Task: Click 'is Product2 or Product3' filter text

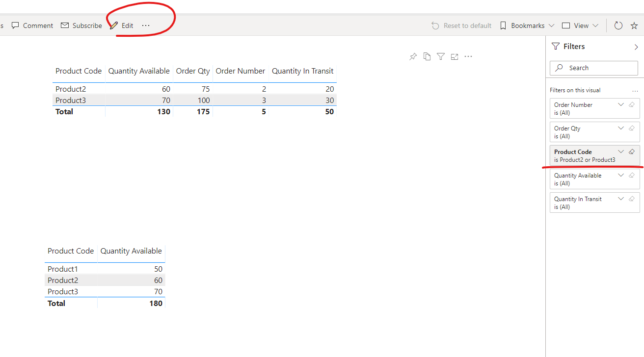Action: click(x=585, y=160)
